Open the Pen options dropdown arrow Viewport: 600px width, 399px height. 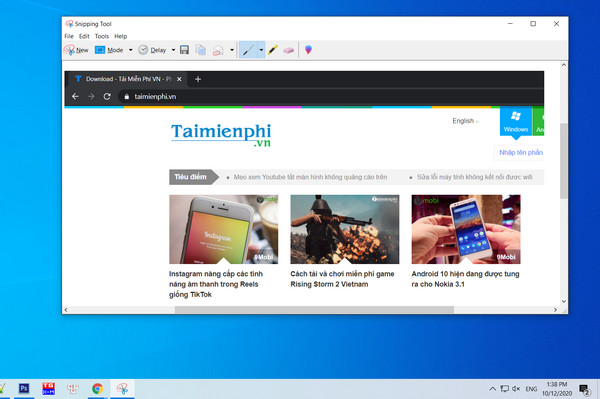click(x=261, y=50)
